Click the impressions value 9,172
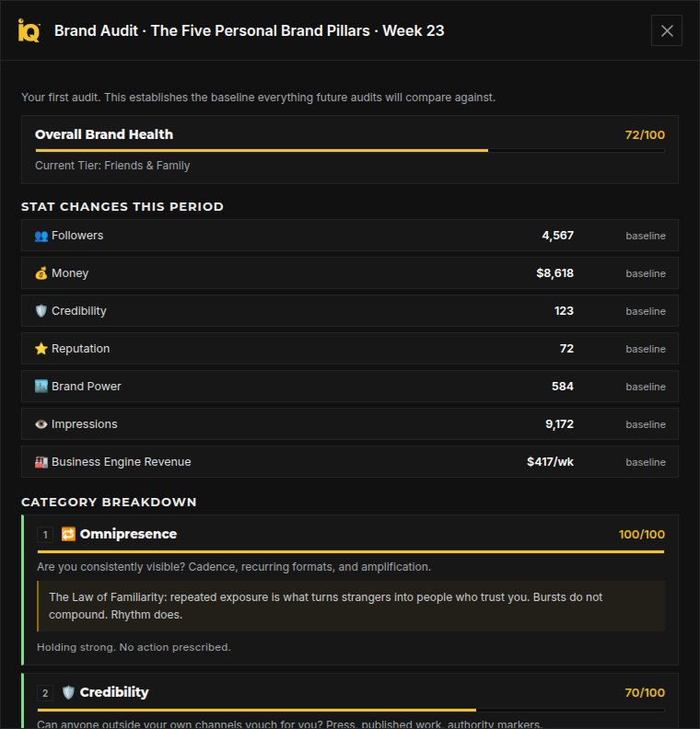The width and height of the screenshot is (700, 729). pyautogui.click(x=559, y=424)
